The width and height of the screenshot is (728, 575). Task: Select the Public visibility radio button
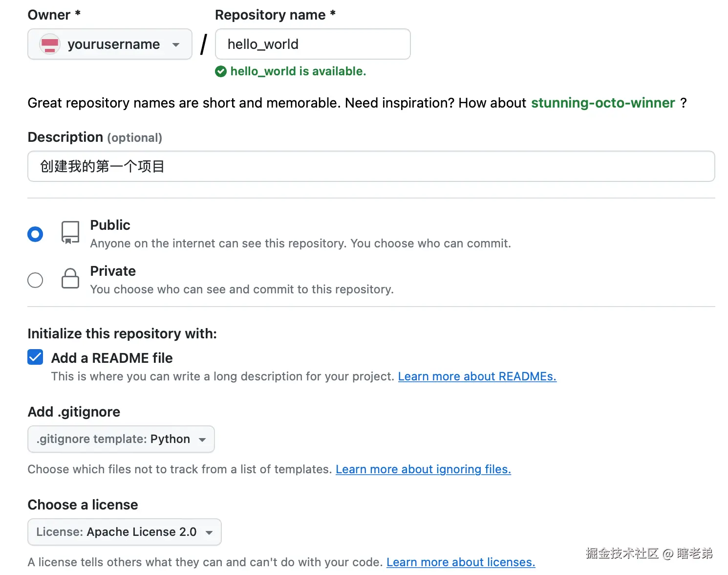(35, 234)
